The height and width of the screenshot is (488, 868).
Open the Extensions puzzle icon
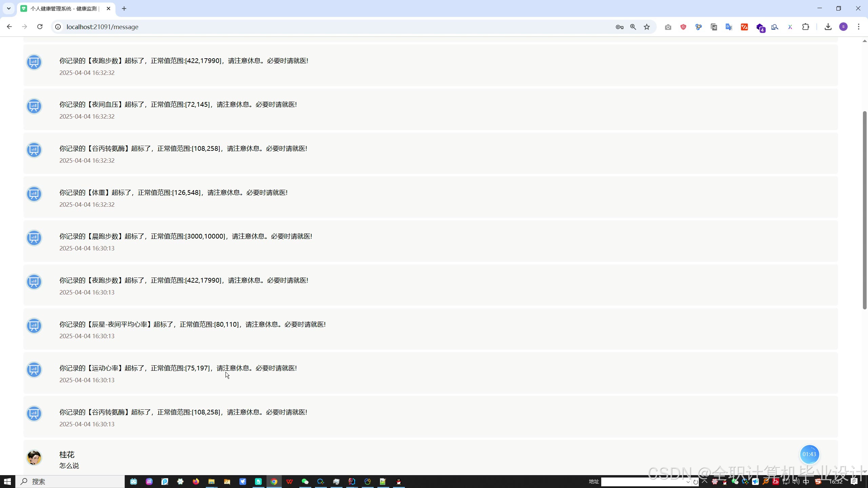pos(806,27)
